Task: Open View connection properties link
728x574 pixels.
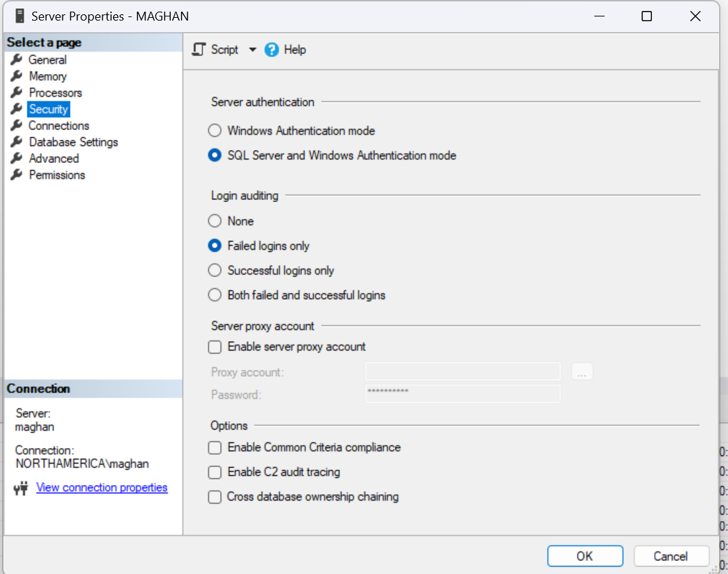Action: pos(101,488)
